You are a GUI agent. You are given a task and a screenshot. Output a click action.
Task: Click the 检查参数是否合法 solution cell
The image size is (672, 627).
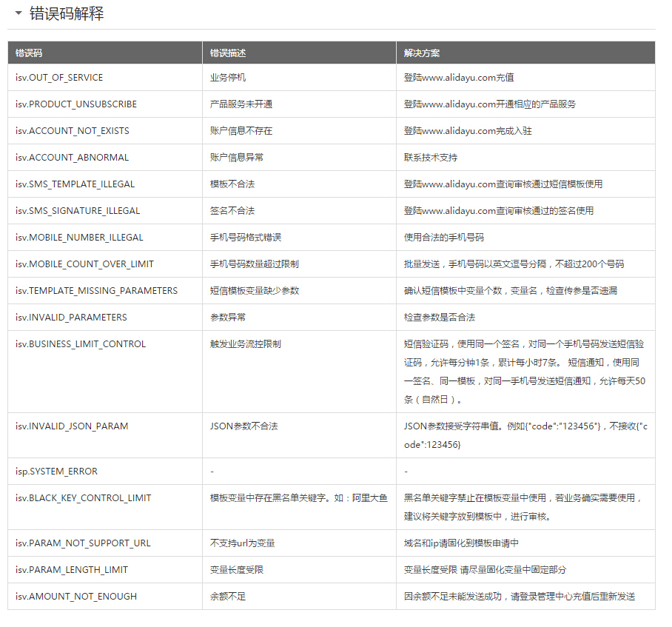(440, 318)
